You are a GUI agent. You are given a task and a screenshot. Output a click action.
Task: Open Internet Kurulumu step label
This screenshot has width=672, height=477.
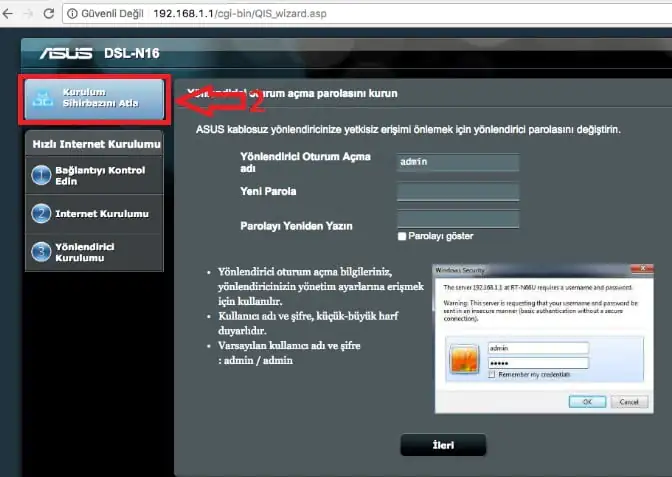tap(102, 214)
